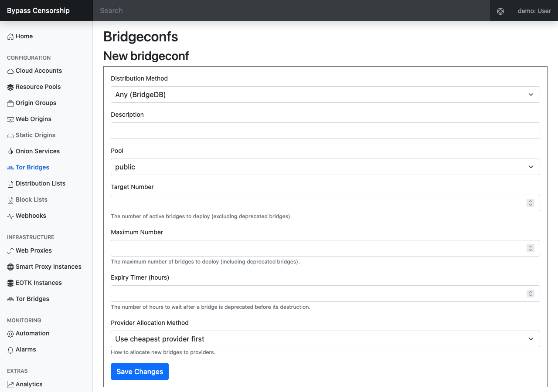The image size is (558, 392).
Task: Click the Alarms bell icon
Action: click(10, 350)
